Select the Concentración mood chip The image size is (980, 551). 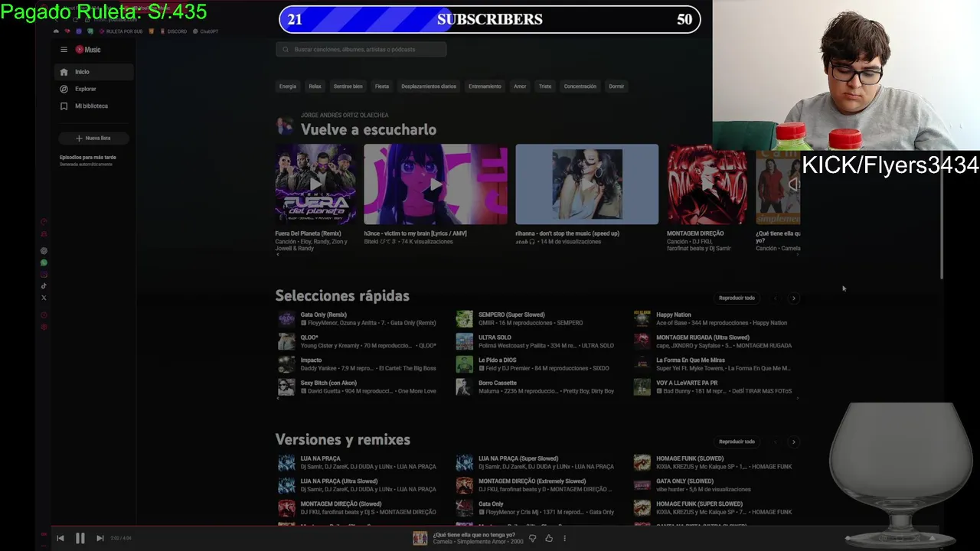click(580, 86)
